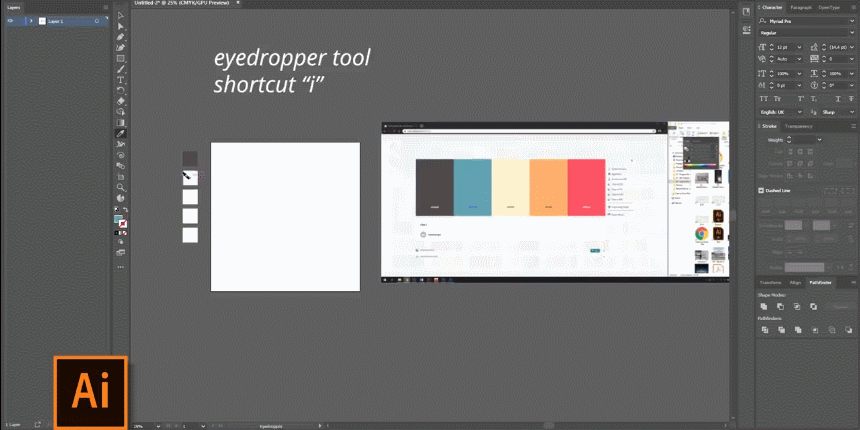The image size is (860, 430).
Task: Select the Eraser tool
Action: [x=121, y=101]
